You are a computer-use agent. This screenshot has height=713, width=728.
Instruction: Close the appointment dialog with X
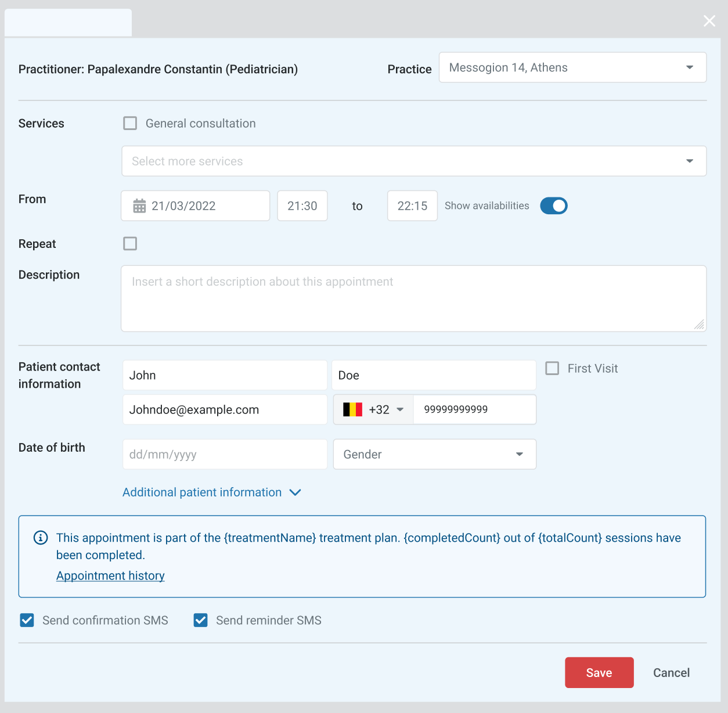709,21
